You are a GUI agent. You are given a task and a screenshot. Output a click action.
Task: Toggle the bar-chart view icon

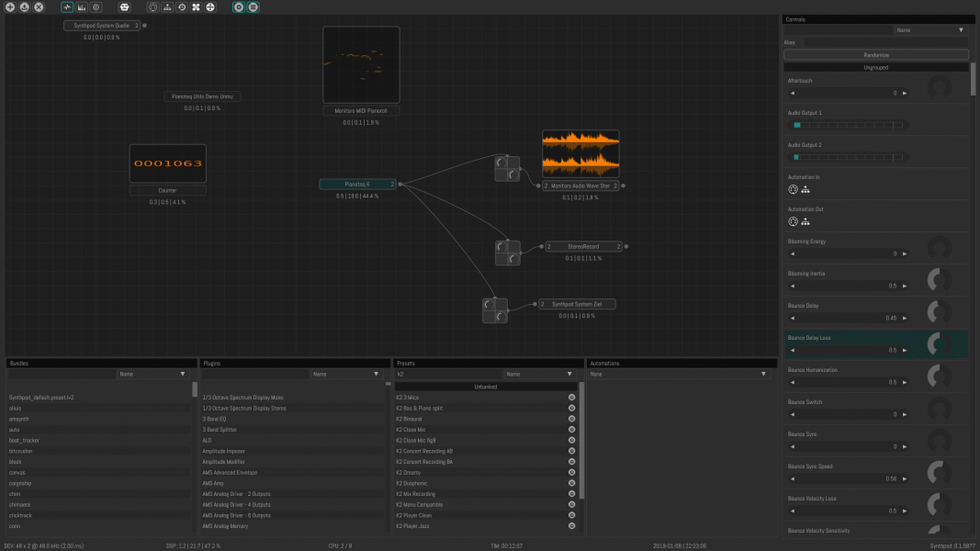tap(81, 6)
